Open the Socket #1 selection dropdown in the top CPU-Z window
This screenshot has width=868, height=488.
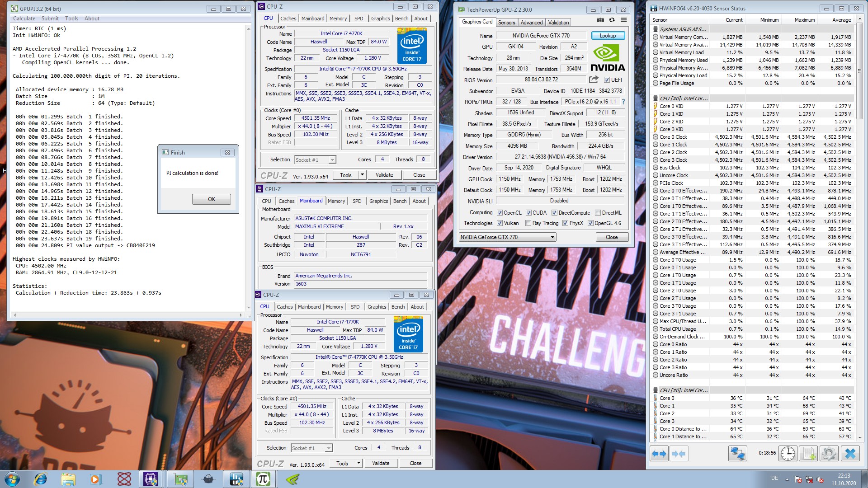(x=315, y=160)
